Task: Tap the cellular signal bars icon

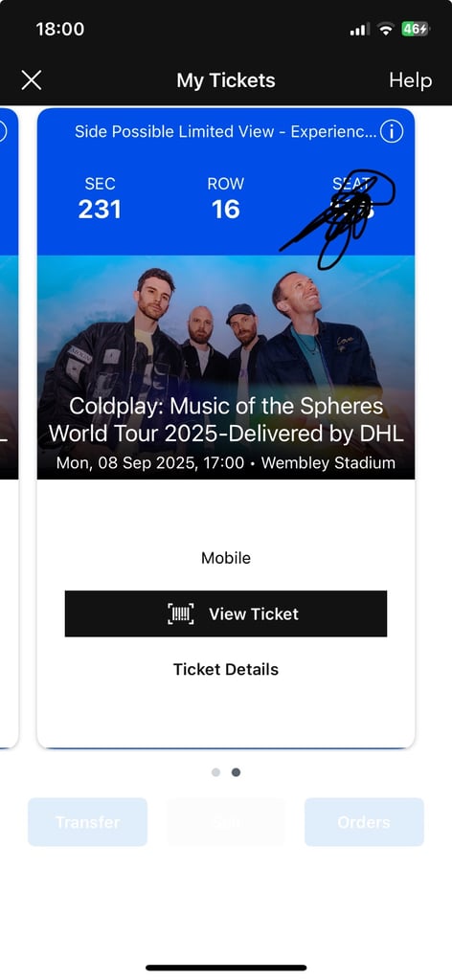Action: click(359, 30)
